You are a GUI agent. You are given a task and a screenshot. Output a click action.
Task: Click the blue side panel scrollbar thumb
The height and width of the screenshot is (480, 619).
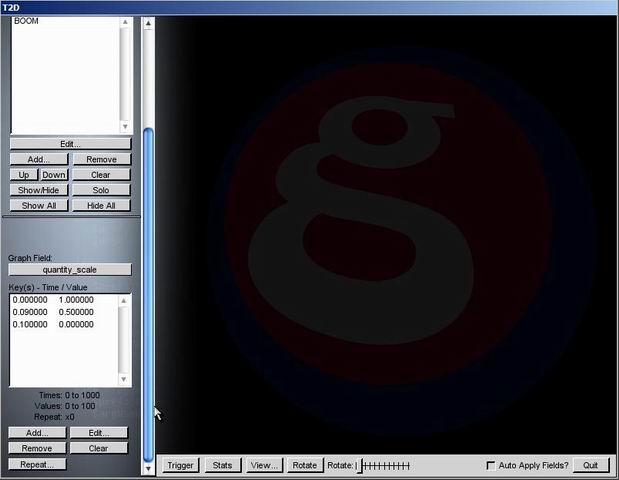[x=148, y=295]
